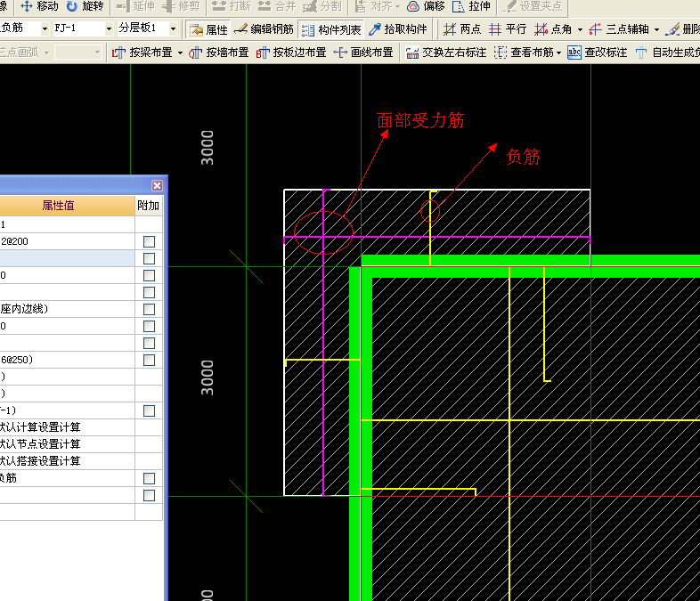
Task: Expand the 点角 dropdown arrow
Action: [580, 30]
